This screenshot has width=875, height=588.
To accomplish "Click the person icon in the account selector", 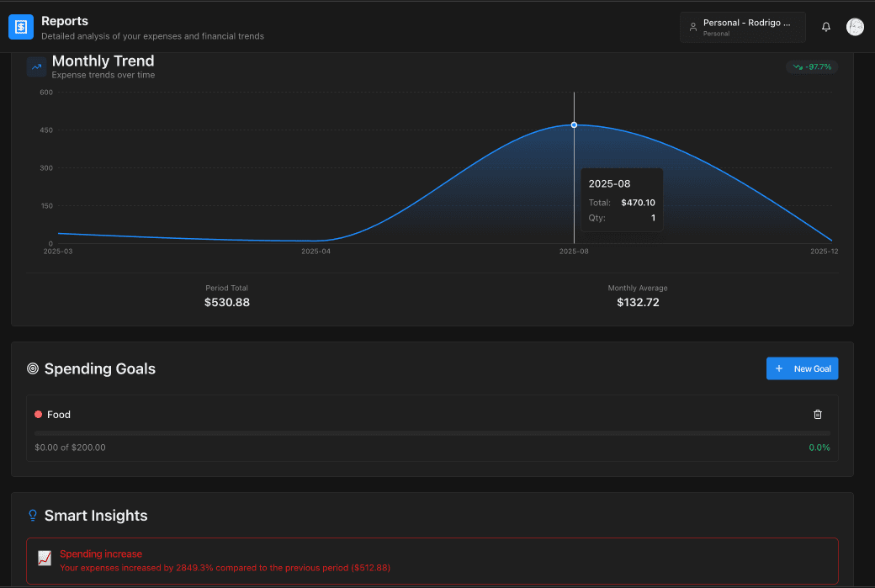I will tap(692, 26).
